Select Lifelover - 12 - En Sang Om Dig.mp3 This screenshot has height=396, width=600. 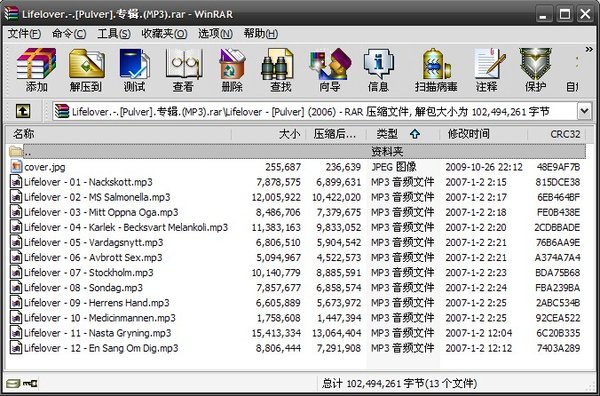click(x=297, y=348)
